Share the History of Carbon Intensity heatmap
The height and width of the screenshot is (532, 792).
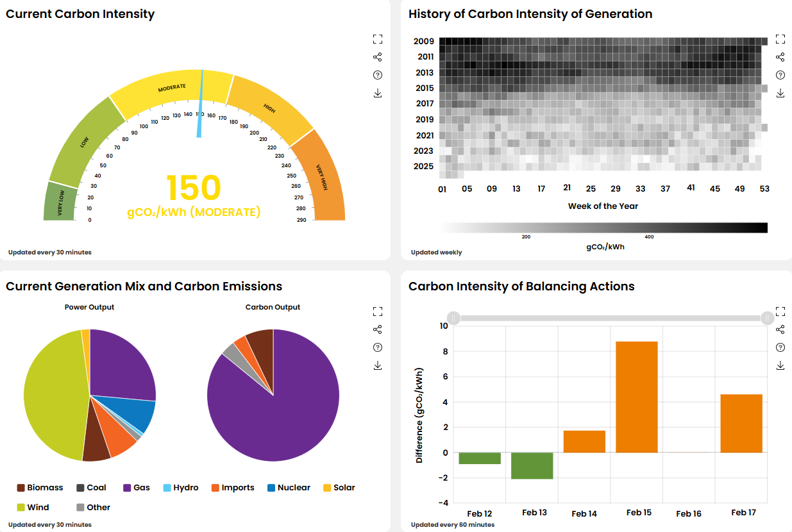[x=780, y=57]
